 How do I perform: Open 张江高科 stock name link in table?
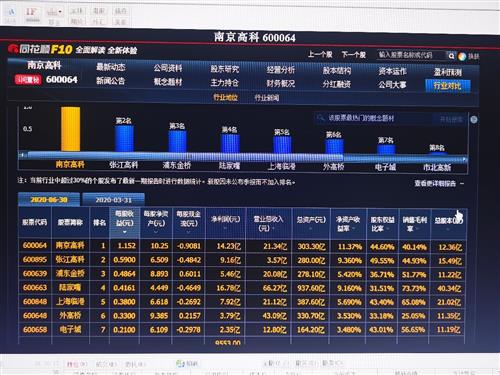[70, 259]
